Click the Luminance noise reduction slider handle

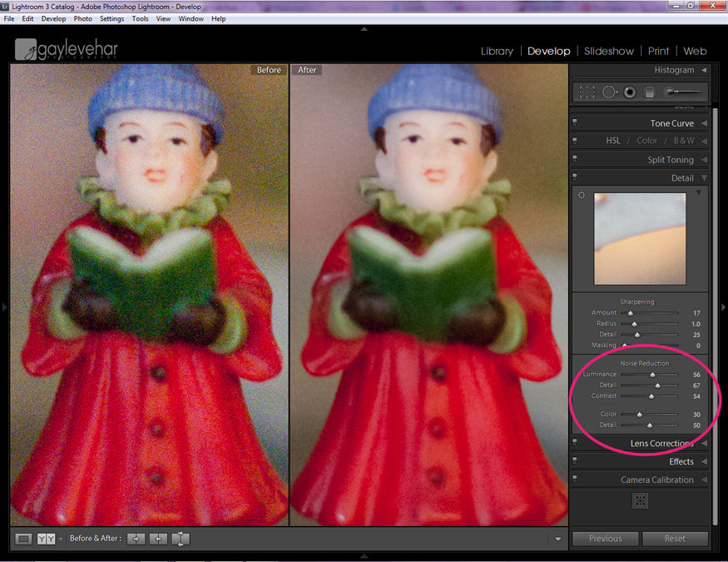coord(653,375)
